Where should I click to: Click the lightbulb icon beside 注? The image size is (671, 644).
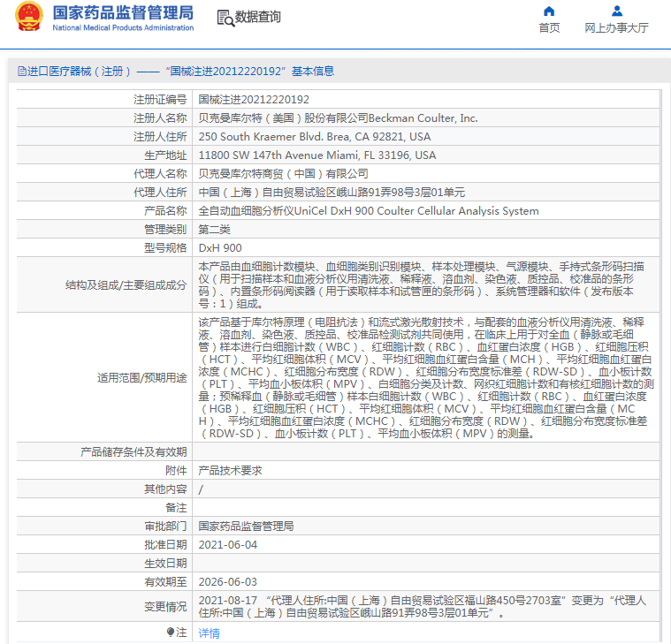[171, 632]
